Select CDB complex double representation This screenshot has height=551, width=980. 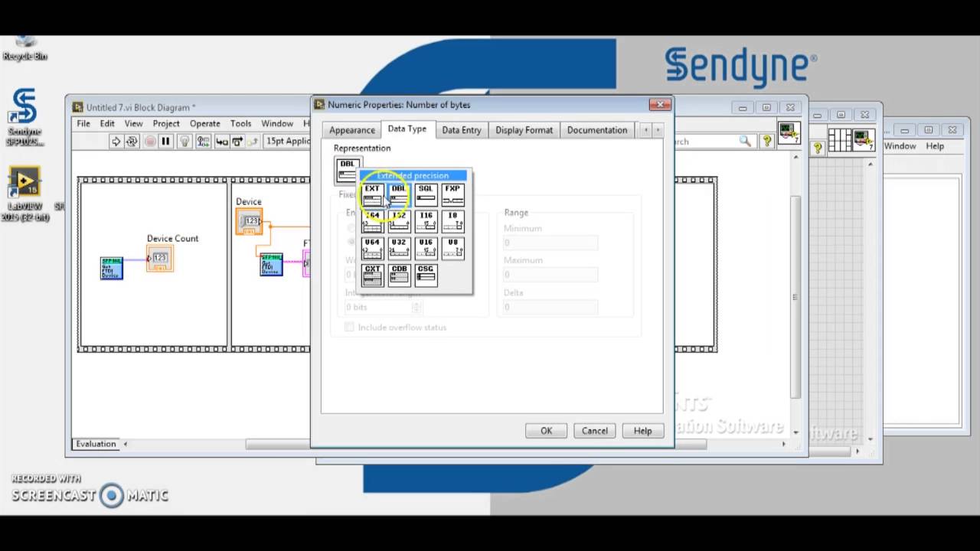(399, 275)
